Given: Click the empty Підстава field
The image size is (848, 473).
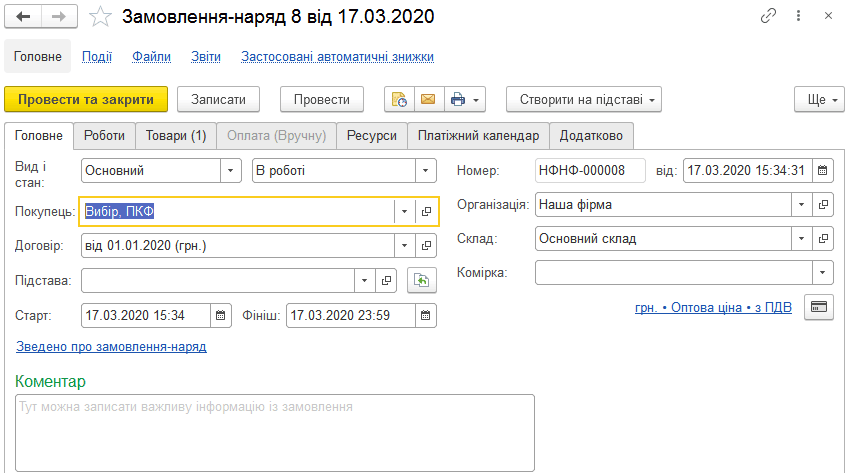Looking at the screenshot, I should click(x=218, y=281).
